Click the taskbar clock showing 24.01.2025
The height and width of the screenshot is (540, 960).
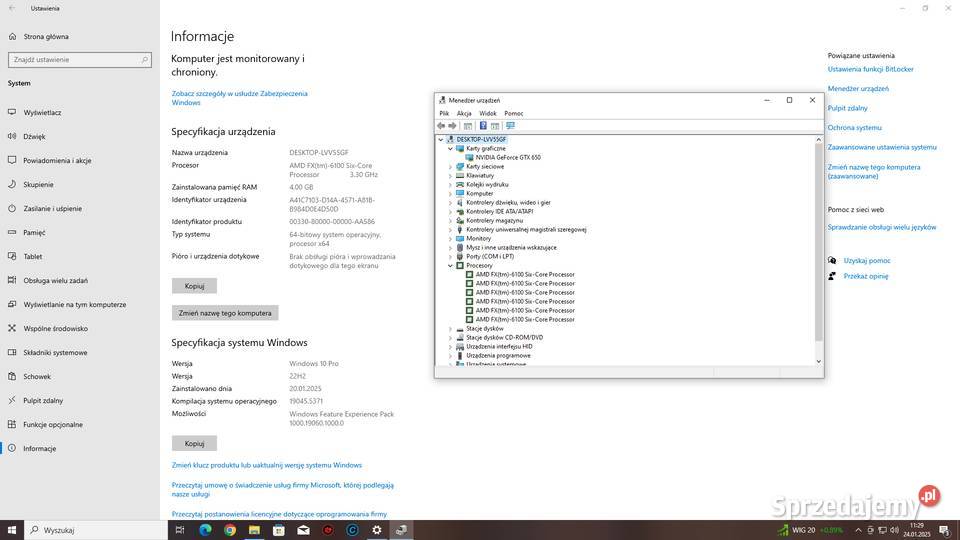pyautogui.click(x=917, y=530)
